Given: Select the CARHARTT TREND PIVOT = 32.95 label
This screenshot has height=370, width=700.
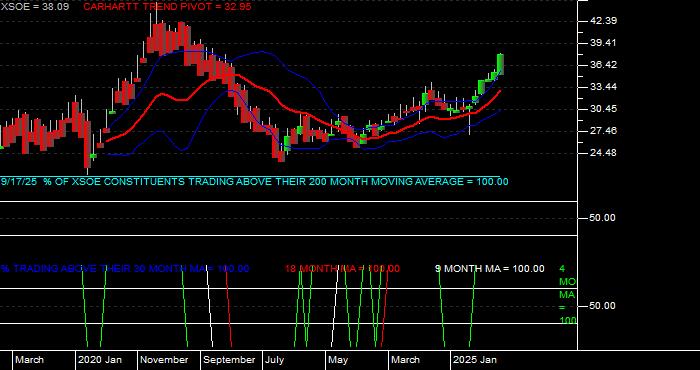Looking at the screenshot, I should [167, 7].
